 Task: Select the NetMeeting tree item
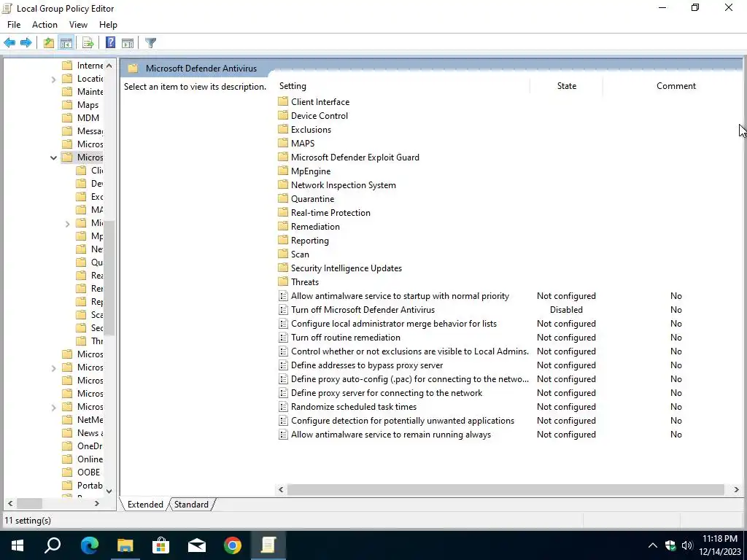coord(83,419)
